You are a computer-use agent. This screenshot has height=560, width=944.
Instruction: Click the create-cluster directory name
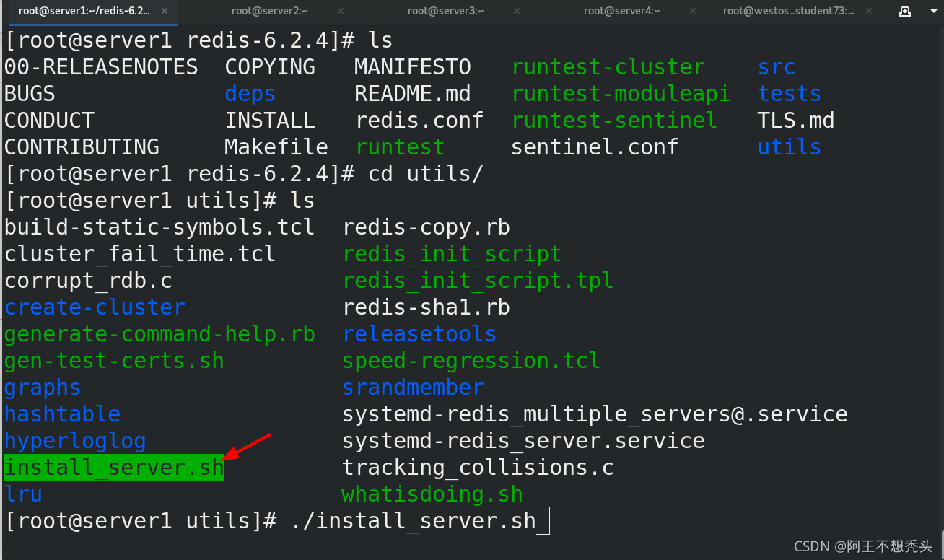(x=95, y=307)
